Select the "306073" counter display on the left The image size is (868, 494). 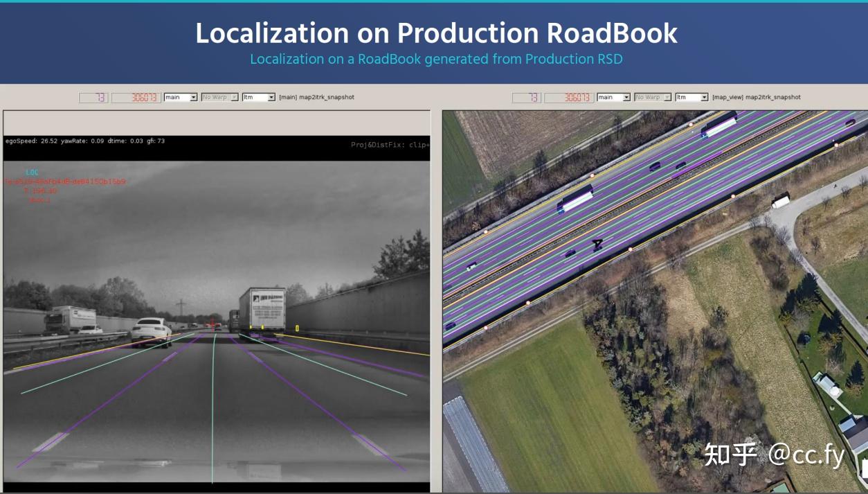pyautogui.click(x=137, y=97)
